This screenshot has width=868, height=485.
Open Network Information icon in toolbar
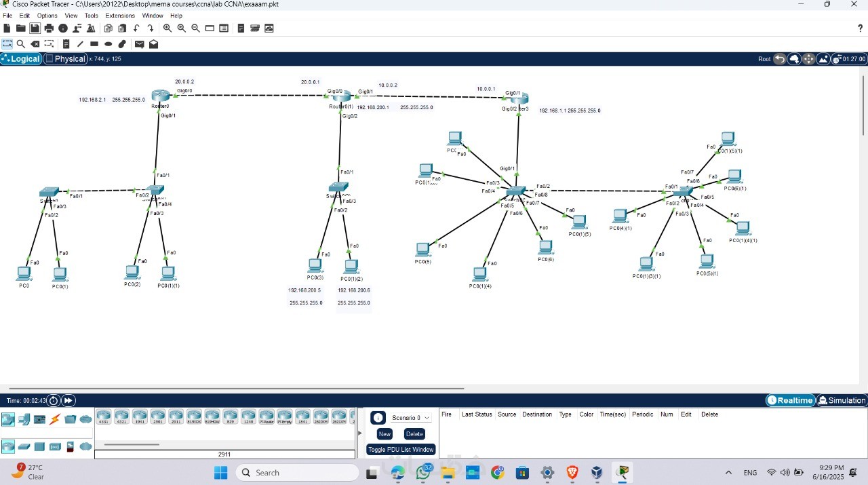(63, 28)
